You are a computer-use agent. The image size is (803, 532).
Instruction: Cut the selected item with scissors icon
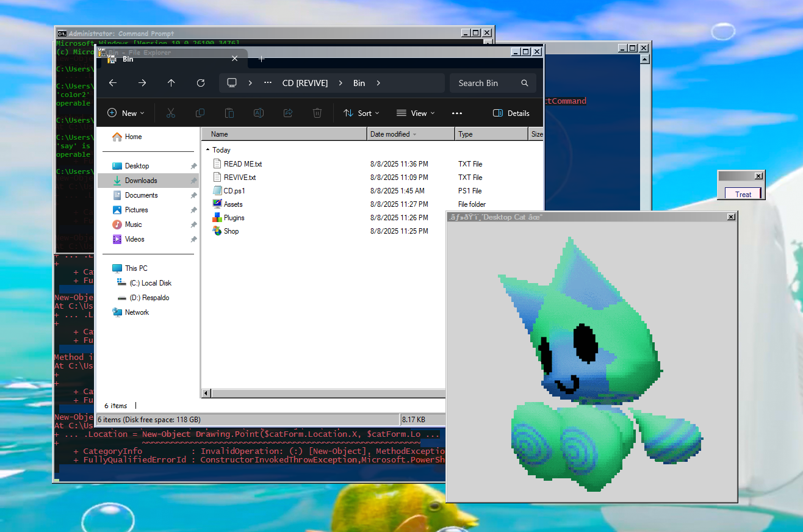[171, 113]
